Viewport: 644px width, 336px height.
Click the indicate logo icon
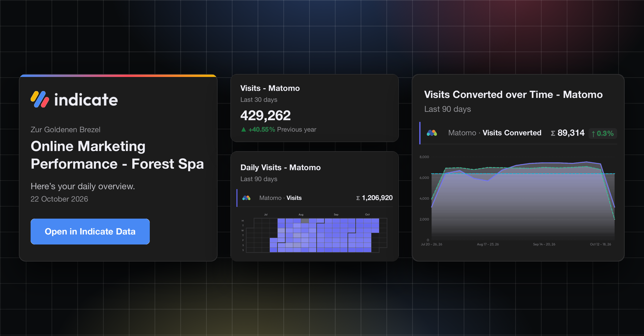coord(40,99)
